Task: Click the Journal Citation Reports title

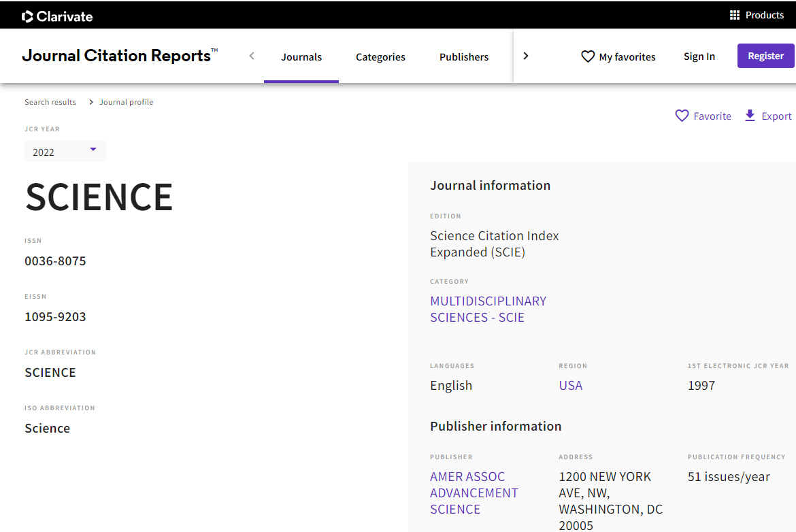Action: pos(120,55)
